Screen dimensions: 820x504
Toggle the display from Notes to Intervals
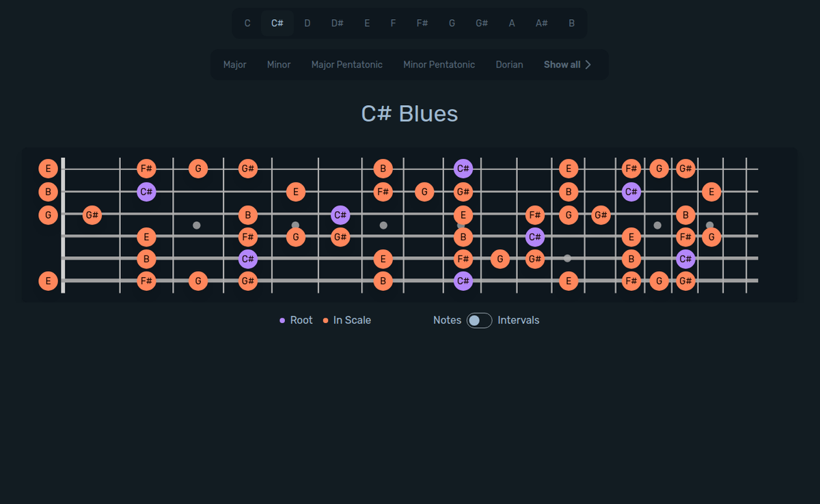click(x=478, y=320)
